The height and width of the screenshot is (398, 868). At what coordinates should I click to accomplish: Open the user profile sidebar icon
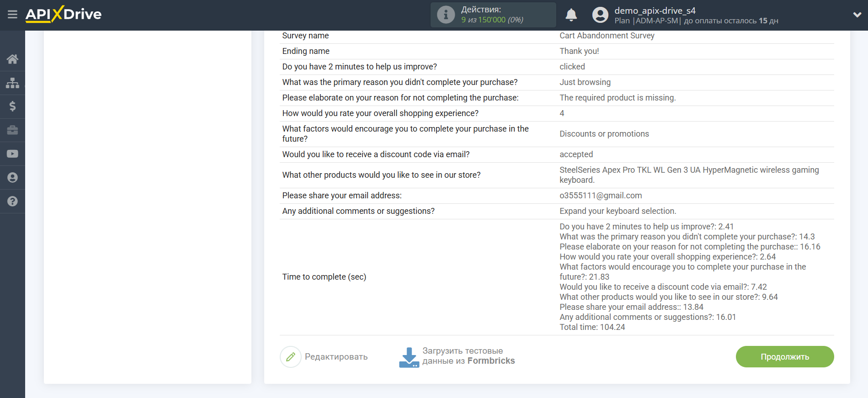12,178
